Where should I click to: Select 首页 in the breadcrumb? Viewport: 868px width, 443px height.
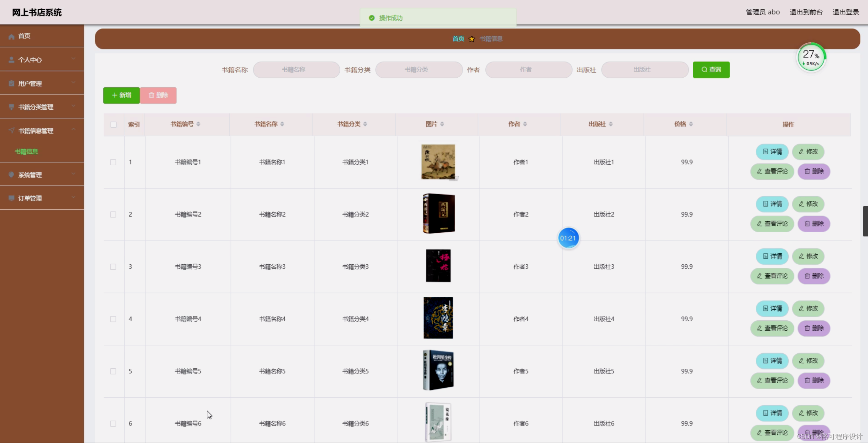pyautogui.click(x=458, y=38)
